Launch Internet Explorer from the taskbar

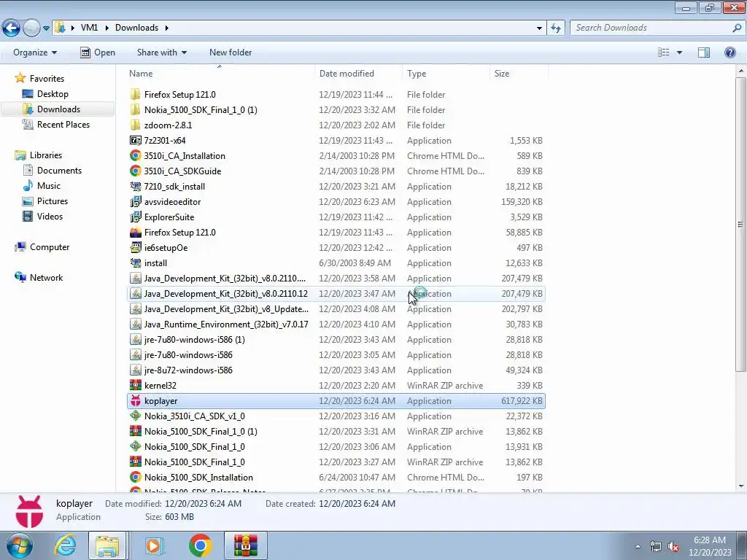point(65,545)
